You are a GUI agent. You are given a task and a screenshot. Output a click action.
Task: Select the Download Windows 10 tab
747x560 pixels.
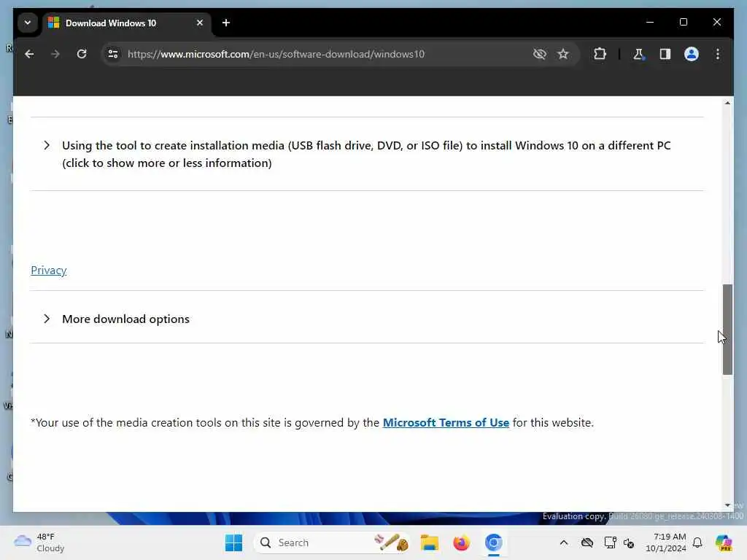click(126, 23)
